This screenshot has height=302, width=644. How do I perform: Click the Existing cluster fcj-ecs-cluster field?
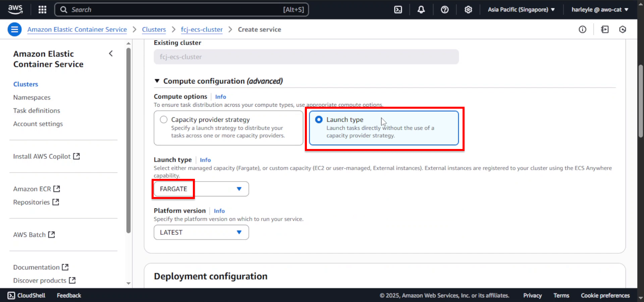click(306, 57)
